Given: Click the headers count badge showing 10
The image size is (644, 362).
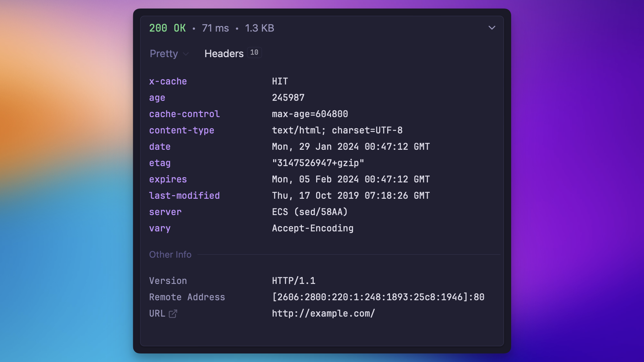Looking at the screenshot, I should pyautogui.click(x=254, y=53).
